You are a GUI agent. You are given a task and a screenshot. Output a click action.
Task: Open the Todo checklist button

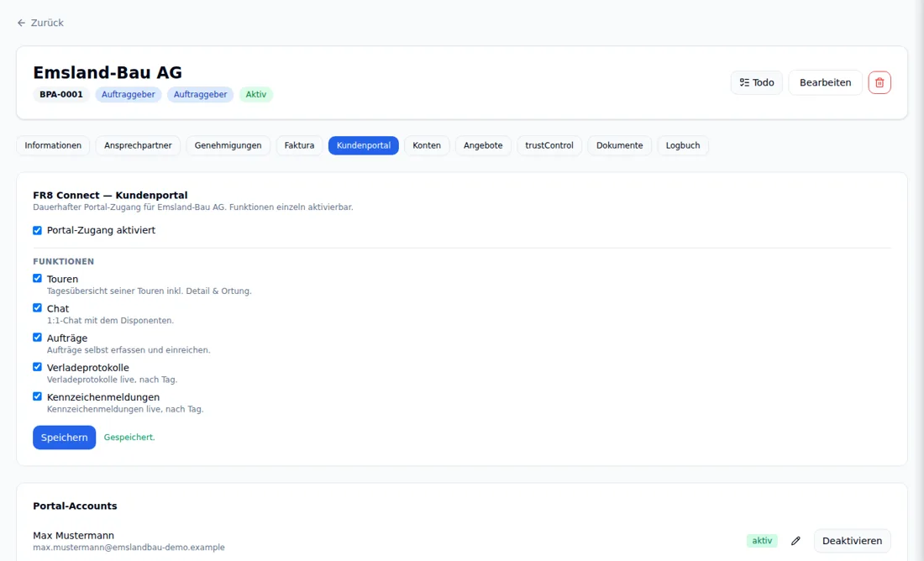tap(757, 82)
